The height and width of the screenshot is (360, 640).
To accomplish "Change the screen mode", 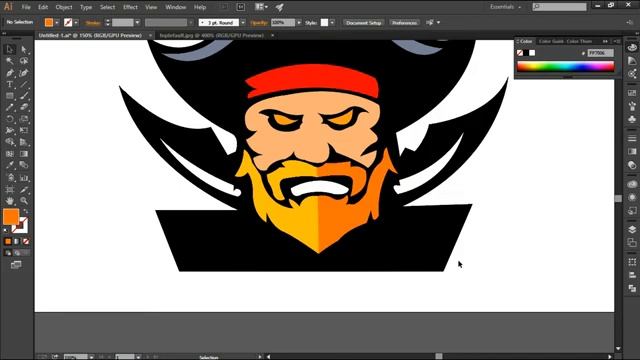I will (16, 265).
